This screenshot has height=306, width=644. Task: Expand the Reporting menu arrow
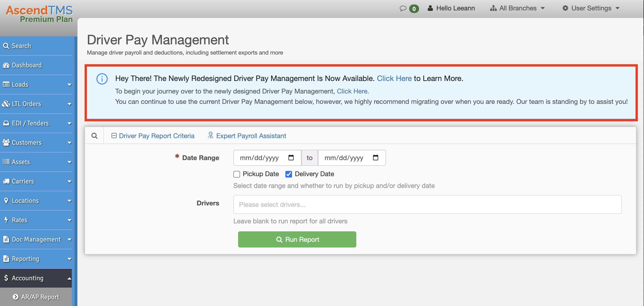(x=69, y=259)
